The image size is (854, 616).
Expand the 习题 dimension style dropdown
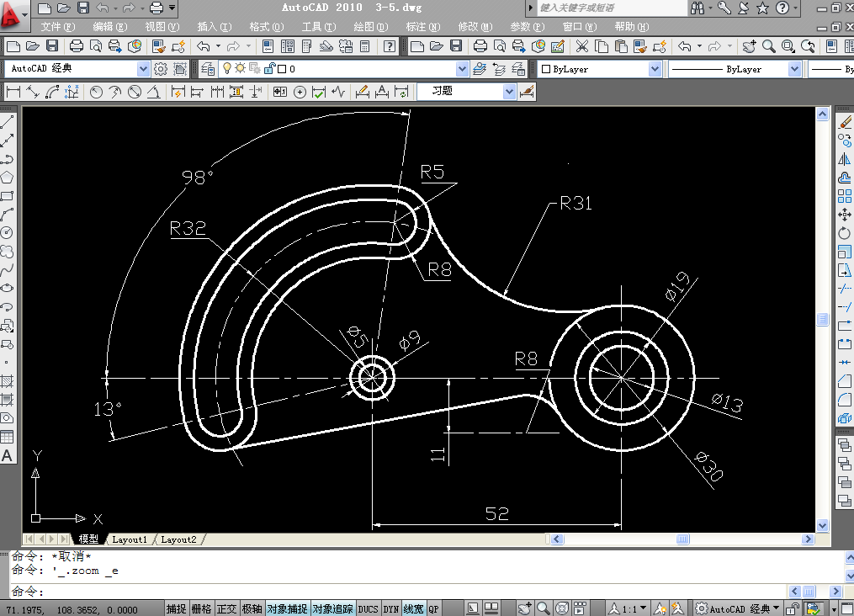pos(509,92)
